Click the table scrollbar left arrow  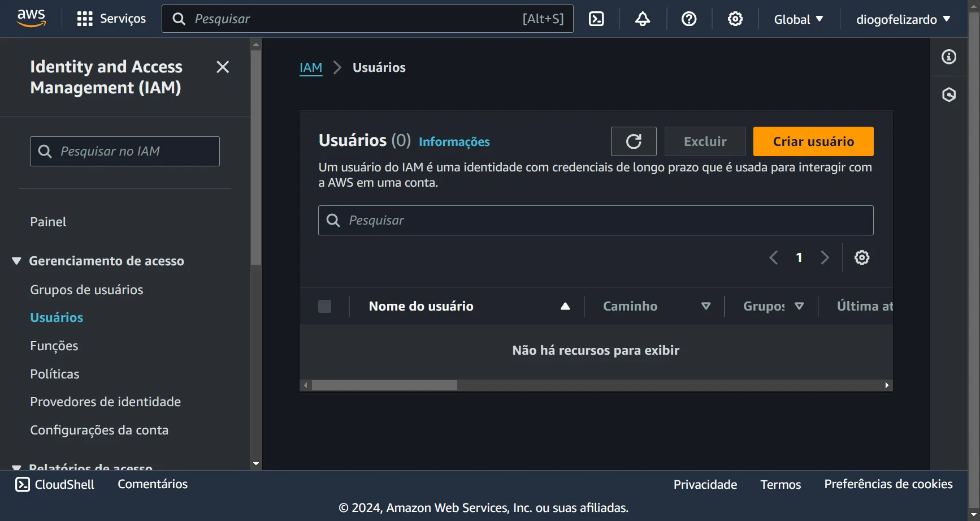(x=306, y=385)
